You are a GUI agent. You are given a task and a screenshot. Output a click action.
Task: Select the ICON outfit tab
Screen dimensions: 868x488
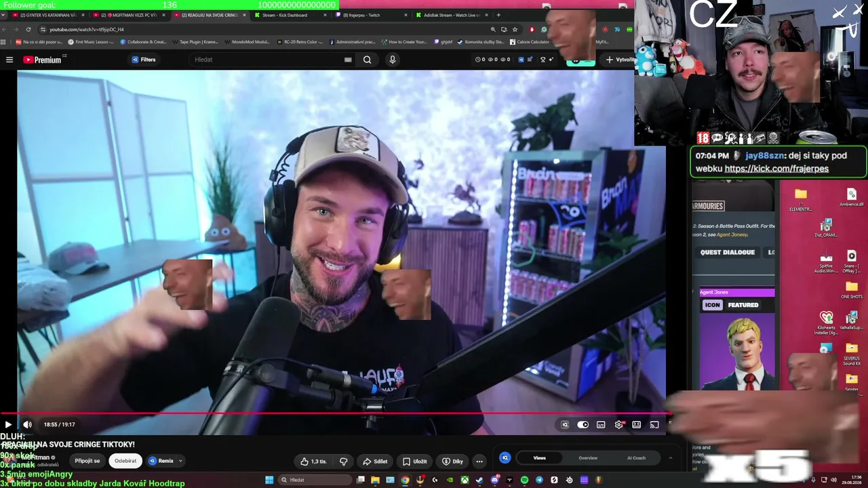click(712, 305)
